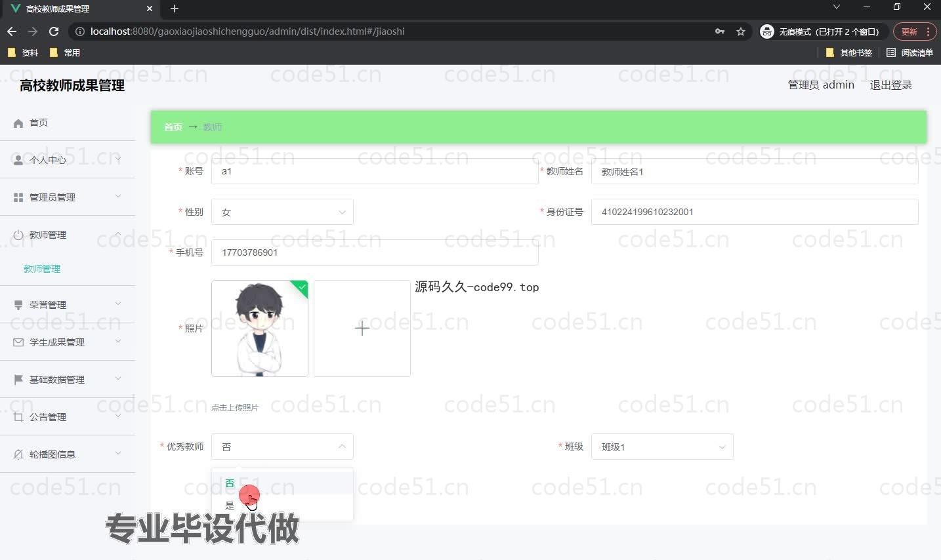This screenshot has height=560, width=941.
Task: Click the trophy icon beside 荣誉管理
Action: 18,305
